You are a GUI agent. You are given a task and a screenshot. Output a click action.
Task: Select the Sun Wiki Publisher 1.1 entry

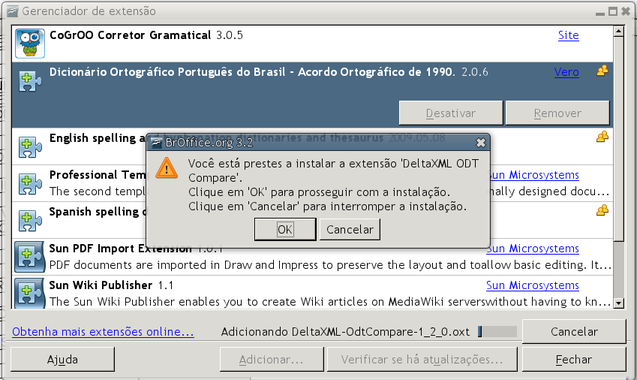click(x=312, y=293)
